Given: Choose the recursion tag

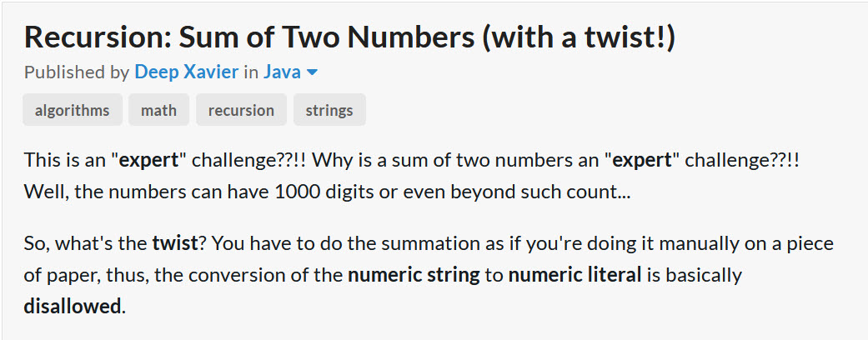Looking at the screenshot, I should pos(241,110).
